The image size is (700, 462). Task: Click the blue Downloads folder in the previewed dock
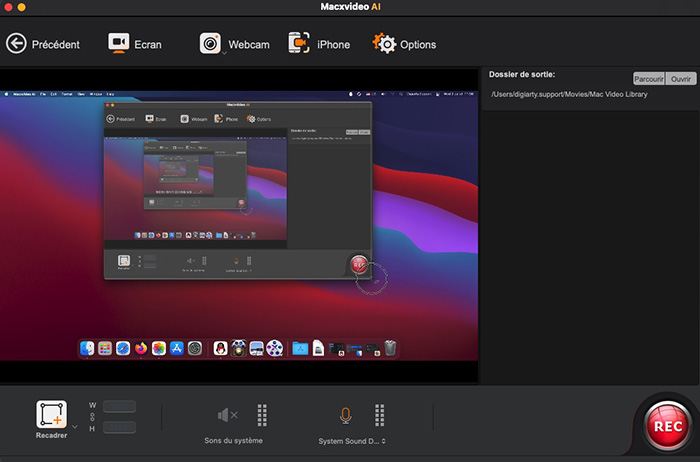point(300,348)
